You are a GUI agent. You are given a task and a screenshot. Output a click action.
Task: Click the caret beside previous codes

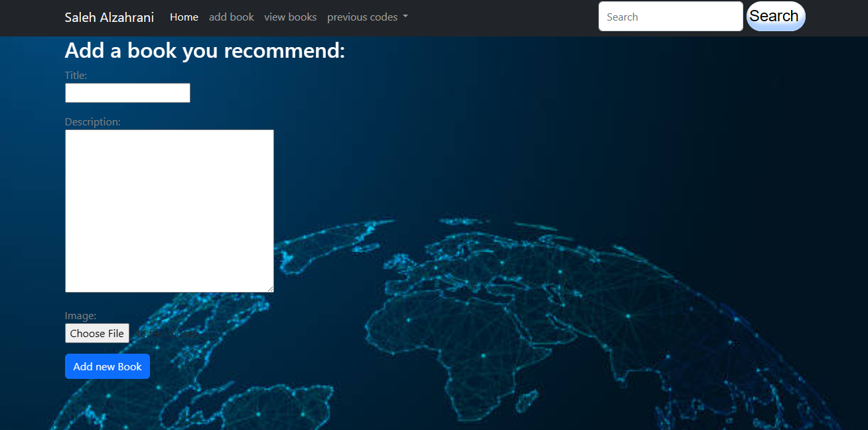click(405, 17)
